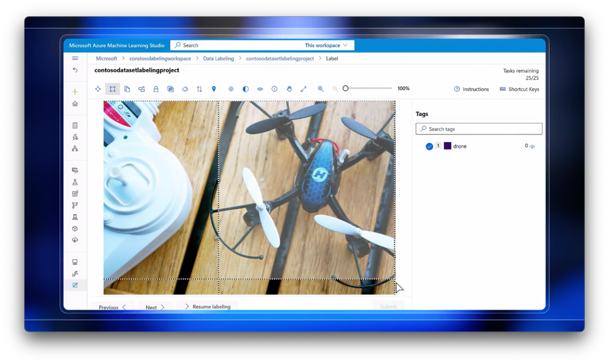Click the zoom slider handle
609x364 pixels.
click(x=345, y=88)
